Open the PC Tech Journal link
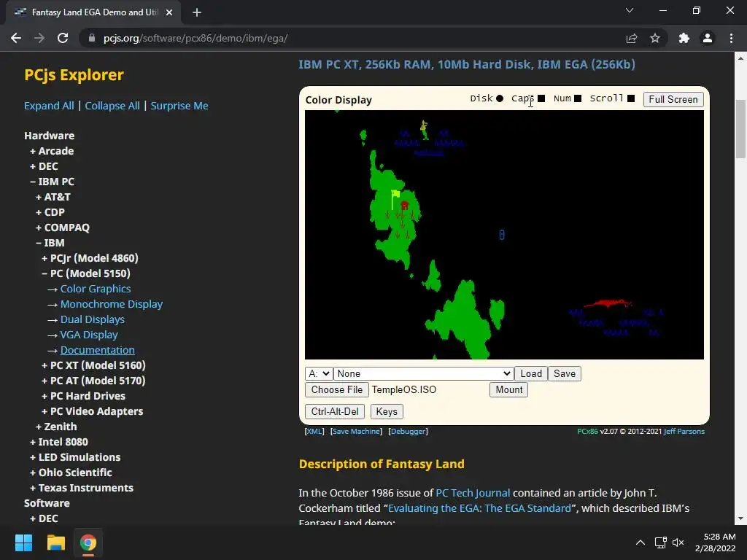 tap(473, 493)
